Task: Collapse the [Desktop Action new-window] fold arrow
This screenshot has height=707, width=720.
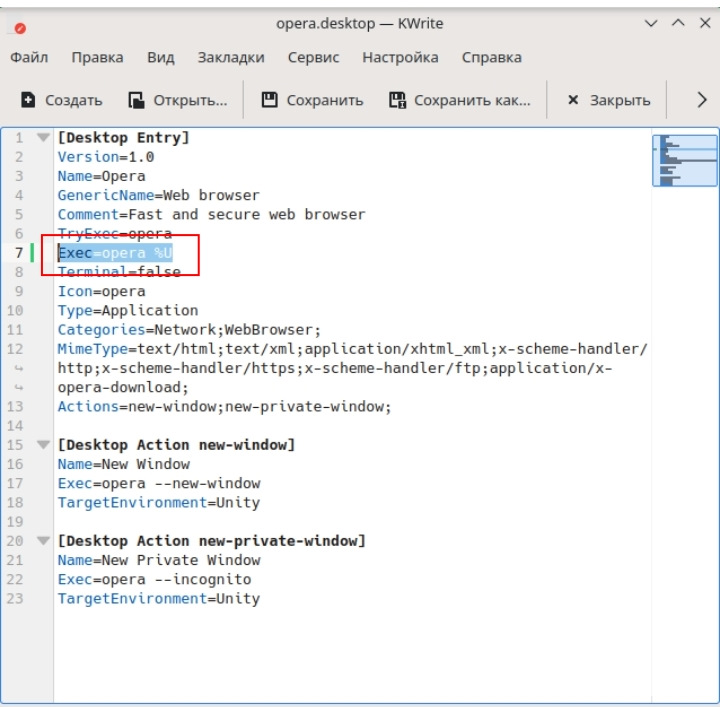Action: pyautogui.click(x=42, y=445)
